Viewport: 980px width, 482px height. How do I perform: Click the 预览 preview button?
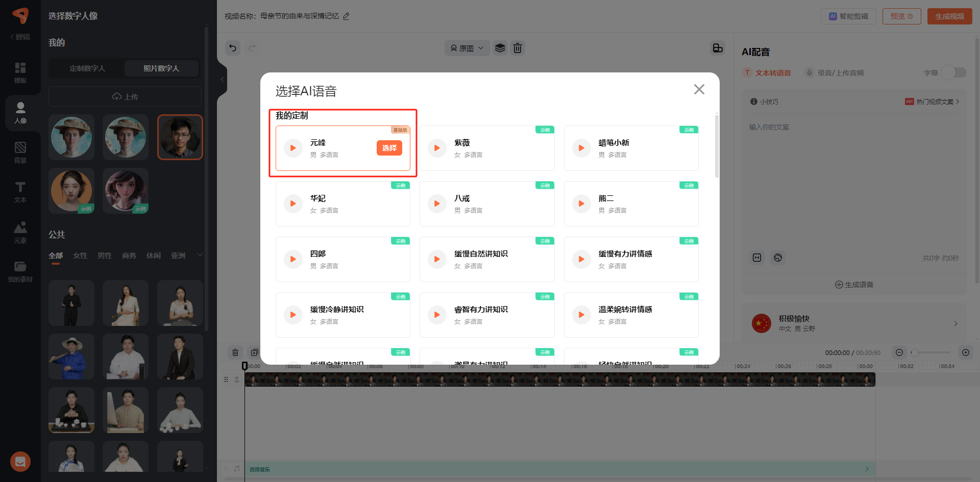coord(901,16)
